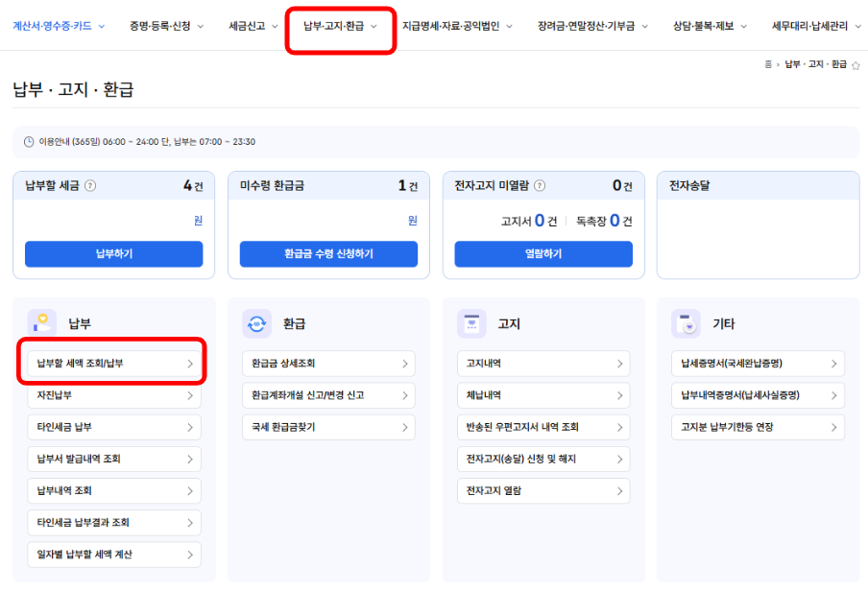Open 환급금 상세조회 item
The height and width of the screenshot is (591, 868).
click(x=328, y=364)
